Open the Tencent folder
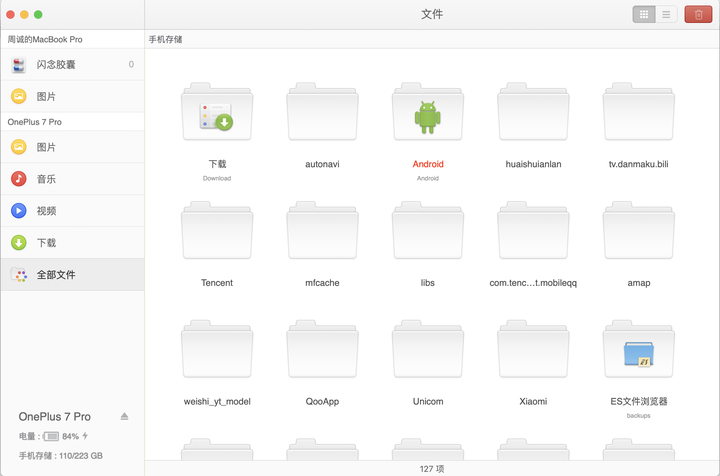The height and width of the screenshot is (476, 720). click(217, 230)
